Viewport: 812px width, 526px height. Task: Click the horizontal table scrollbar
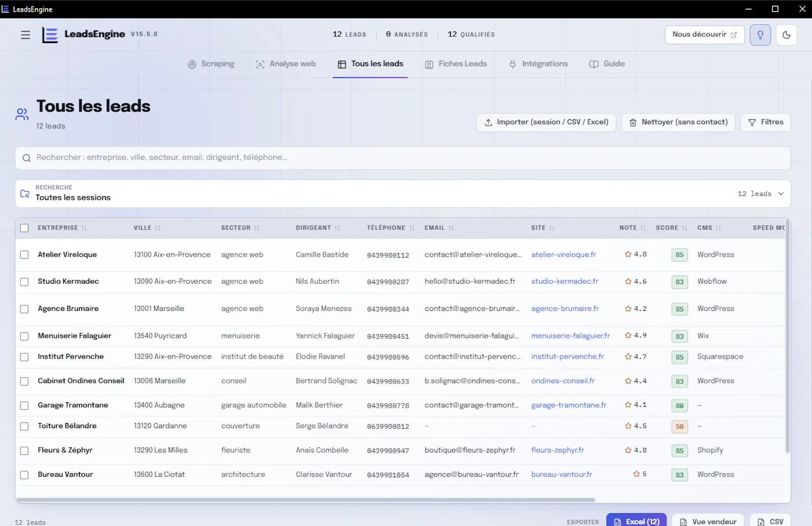[306, 500]
